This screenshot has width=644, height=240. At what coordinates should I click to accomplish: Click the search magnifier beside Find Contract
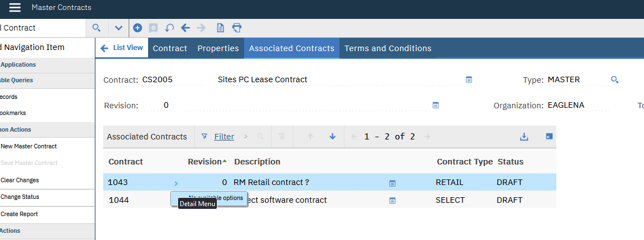coord(96,28)
